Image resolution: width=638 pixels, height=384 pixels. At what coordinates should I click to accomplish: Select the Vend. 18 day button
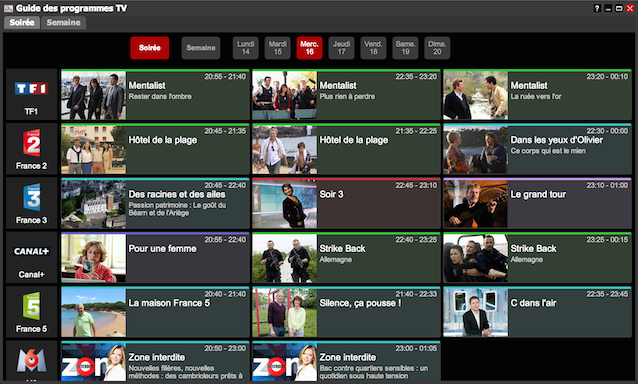click(373, 48)
